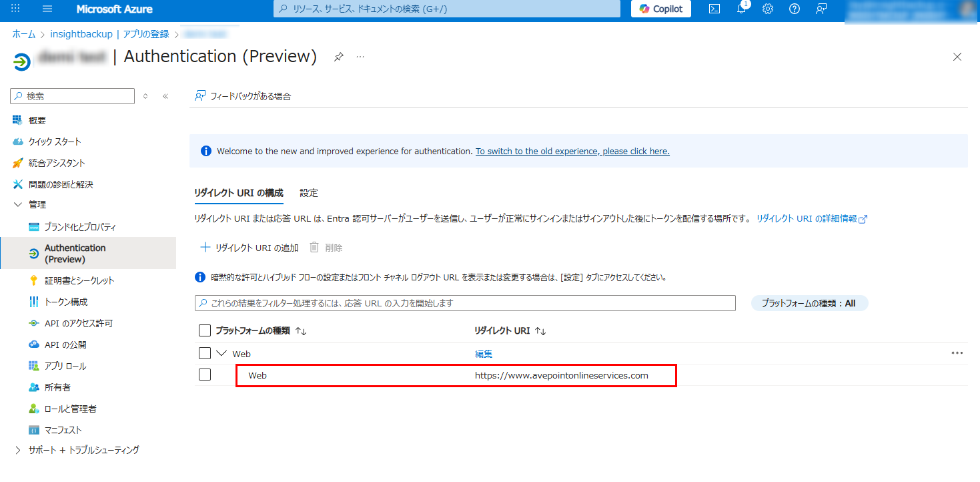Screen dimensions: 980x482
Task: Open API のアクセス許可
Action: coord(79,323)
